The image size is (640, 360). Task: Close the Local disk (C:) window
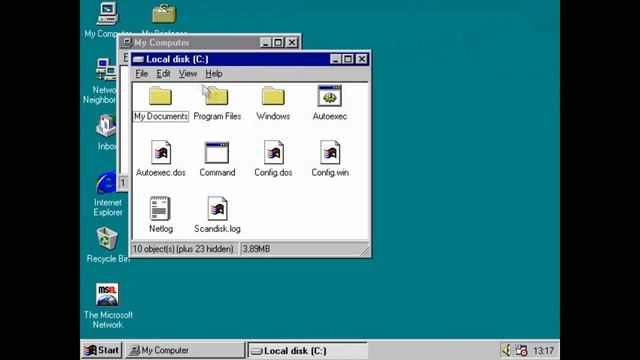(362, 59)
